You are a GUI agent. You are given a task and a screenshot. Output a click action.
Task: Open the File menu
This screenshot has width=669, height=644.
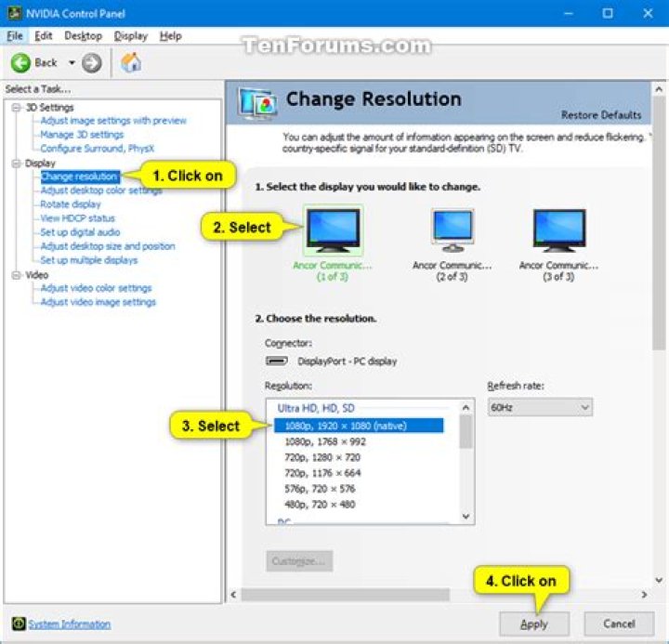(x=15, y=36)
